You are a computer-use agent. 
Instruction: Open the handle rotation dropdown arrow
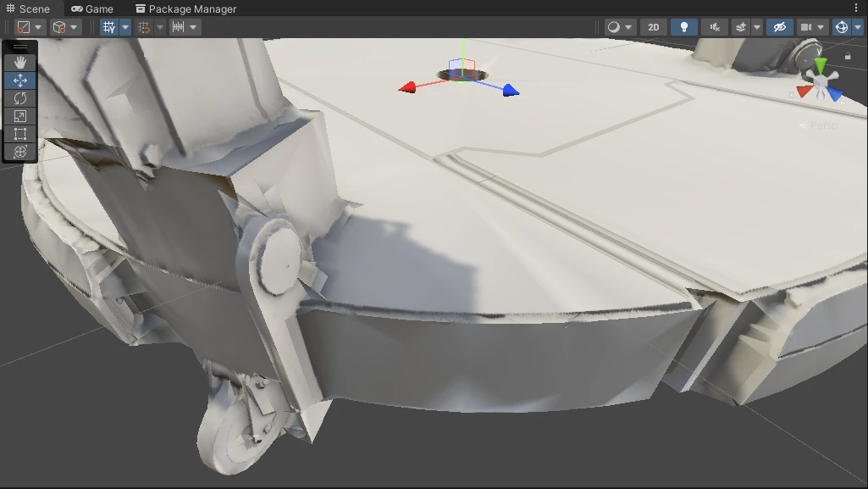click(74, 27)
